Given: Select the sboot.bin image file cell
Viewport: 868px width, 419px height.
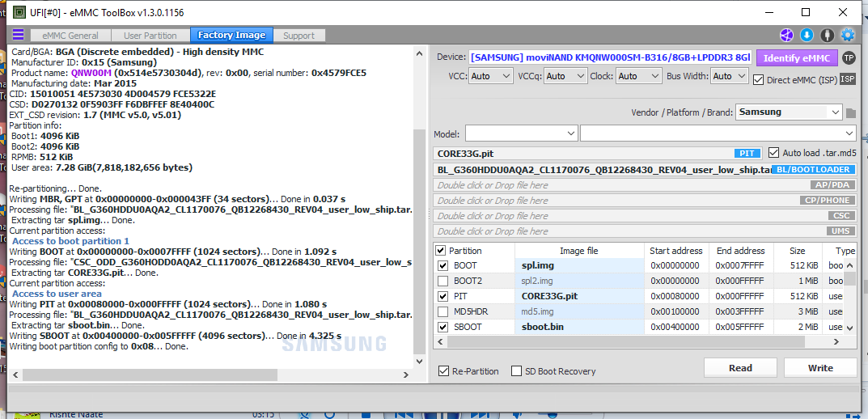Looking at the screenshot, I should [x=579, y=327].
